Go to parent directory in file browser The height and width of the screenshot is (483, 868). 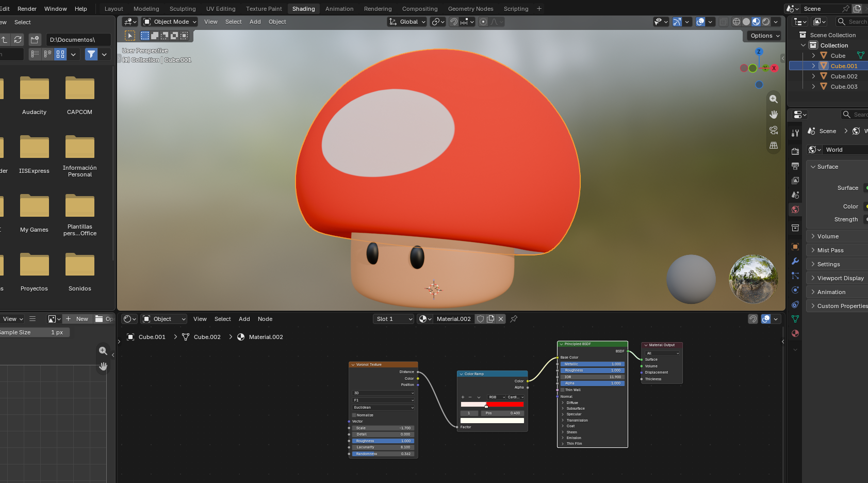coord(4,40)
